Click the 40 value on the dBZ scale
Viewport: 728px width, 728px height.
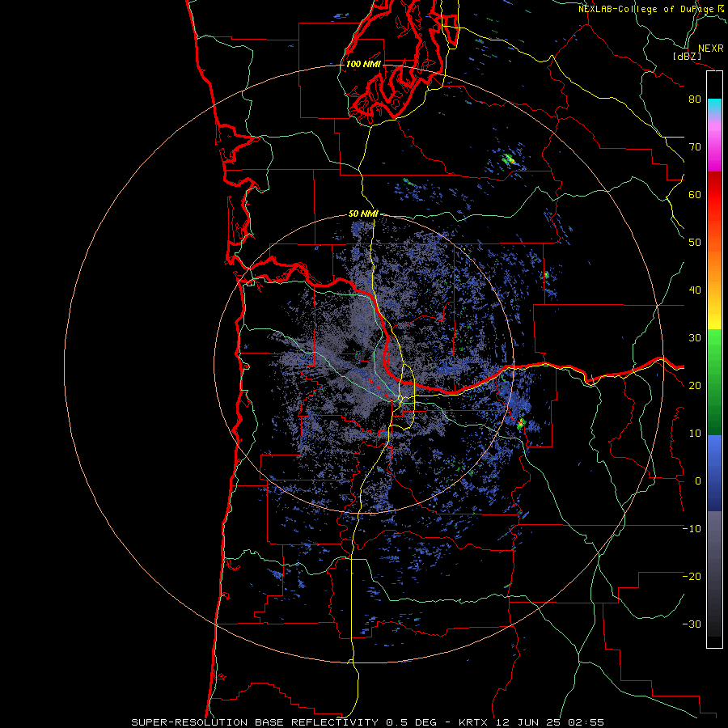point(695,290)
